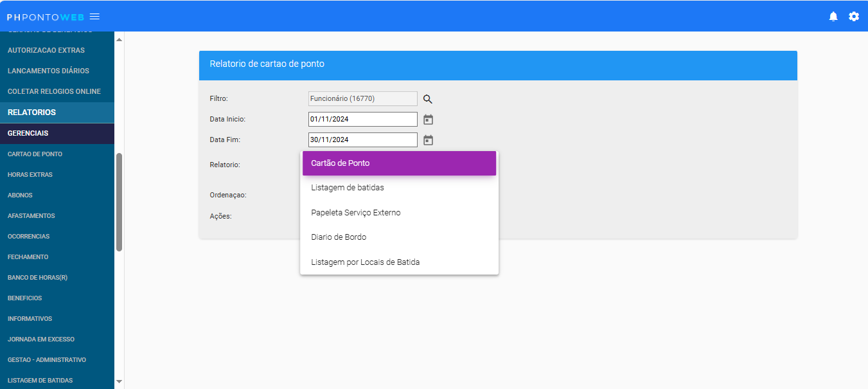868x389 pixels.
Task: Open the Data Fim calendar picker
Action: click(428, 140)
